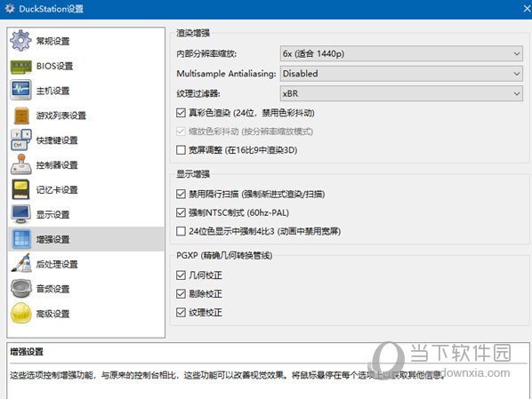The image size is (532, 399).
Task: Toggle 禁用隔行扫描 checkbox
Action: [181, 194]
